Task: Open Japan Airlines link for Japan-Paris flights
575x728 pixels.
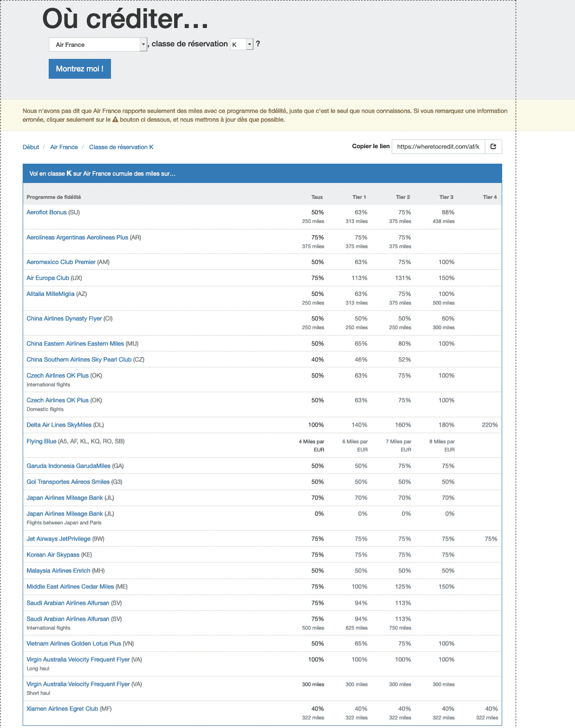Action: (x=65, y=514)
